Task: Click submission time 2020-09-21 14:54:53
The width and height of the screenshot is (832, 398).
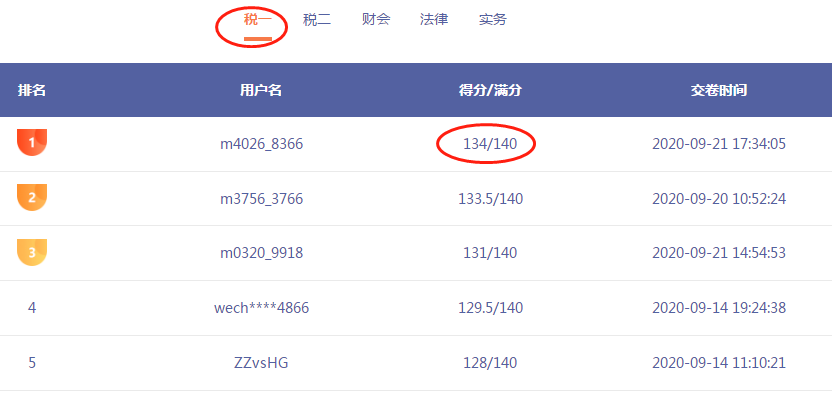Action: pos(719,253)
